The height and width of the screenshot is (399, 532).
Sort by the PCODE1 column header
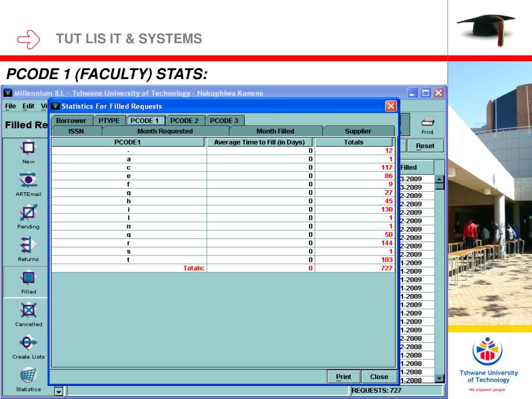click(x=128, y=142)
